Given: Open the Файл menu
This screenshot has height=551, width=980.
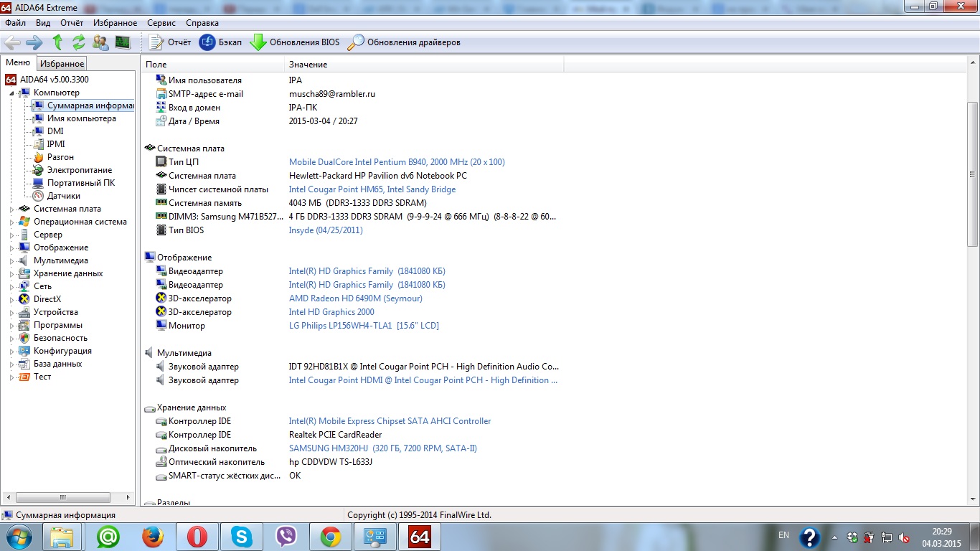Looking at the screenshot, I should coord(16,23).
